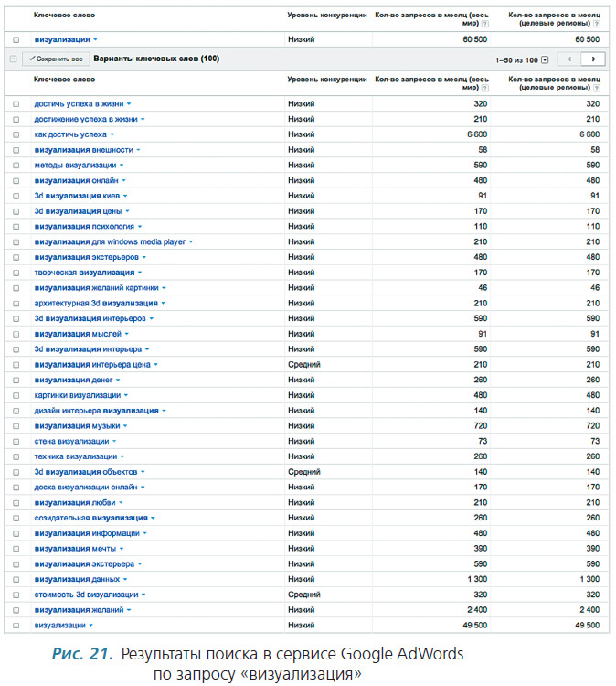Open the '1–50 из 100' rows dropdown

545,60
